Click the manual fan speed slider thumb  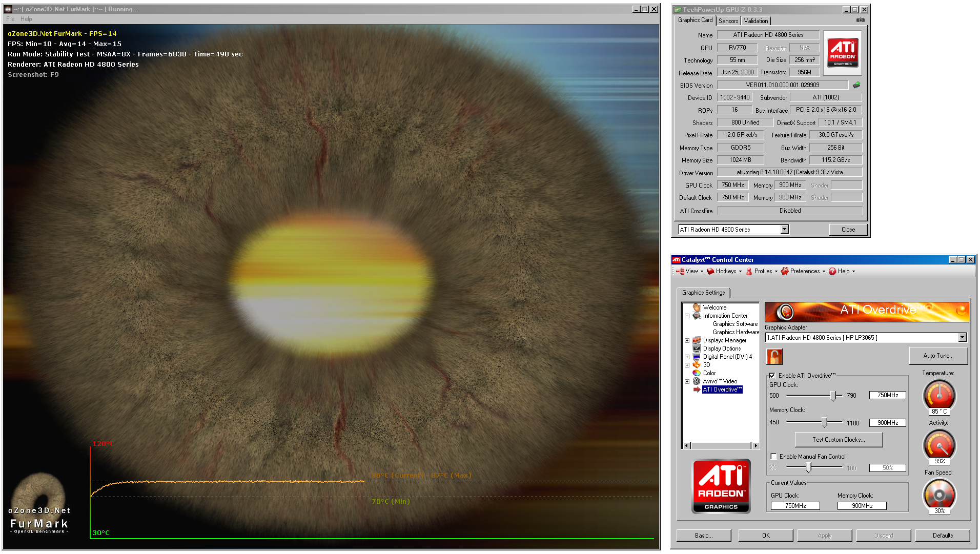[808, 467]
